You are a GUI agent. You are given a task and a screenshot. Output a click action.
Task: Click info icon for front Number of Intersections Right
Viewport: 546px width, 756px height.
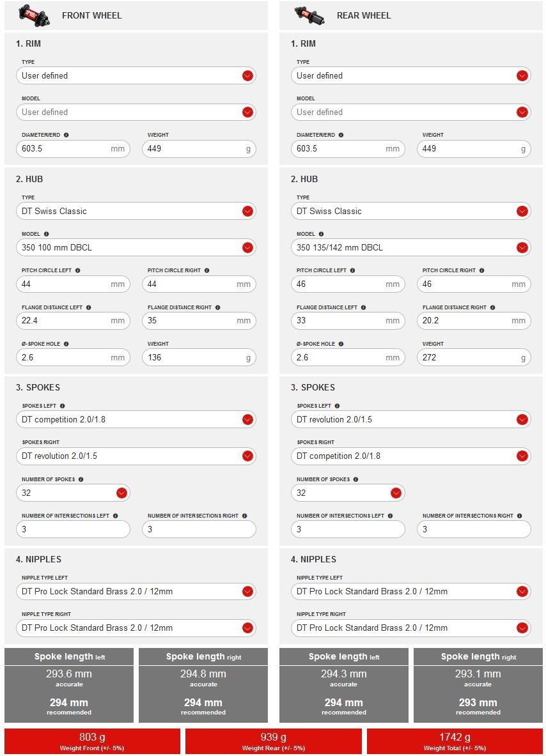pos(245,516)
